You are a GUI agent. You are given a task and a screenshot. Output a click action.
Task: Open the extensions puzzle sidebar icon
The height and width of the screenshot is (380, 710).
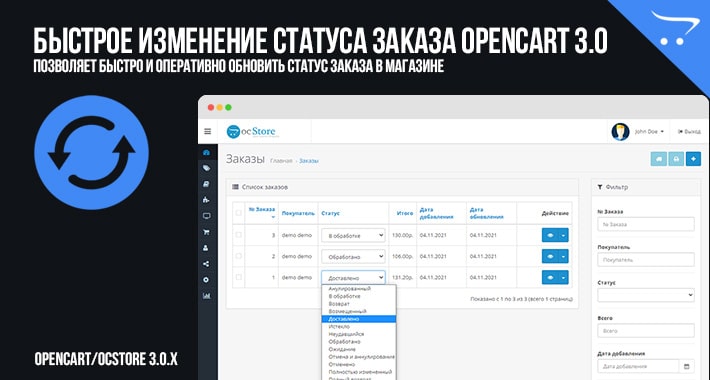[x=206, y=200]
